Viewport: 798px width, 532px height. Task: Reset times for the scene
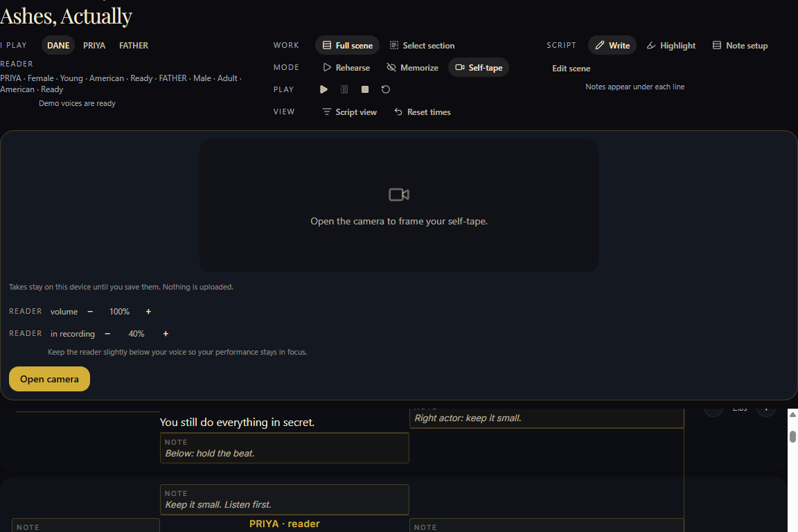pos(423,112)
